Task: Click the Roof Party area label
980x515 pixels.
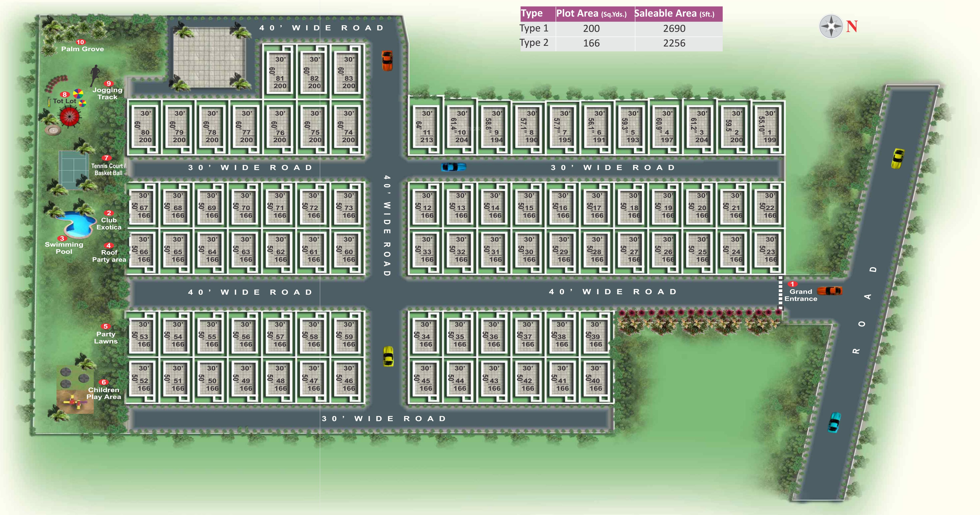Action: point(109,256)
